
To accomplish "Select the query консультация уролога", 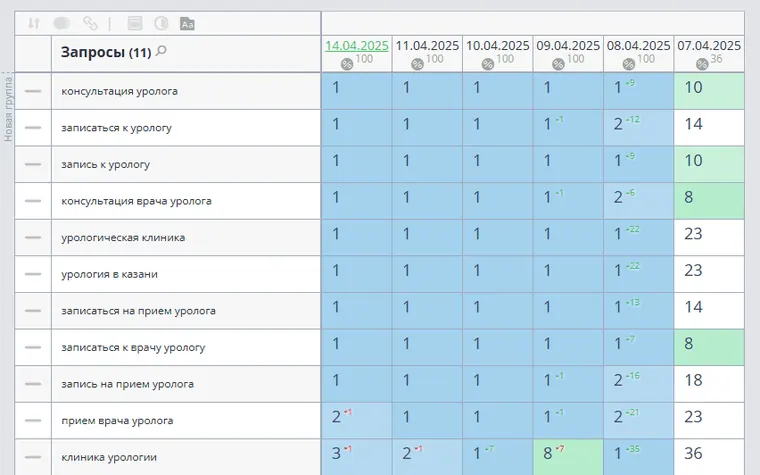I will [119, 91].
